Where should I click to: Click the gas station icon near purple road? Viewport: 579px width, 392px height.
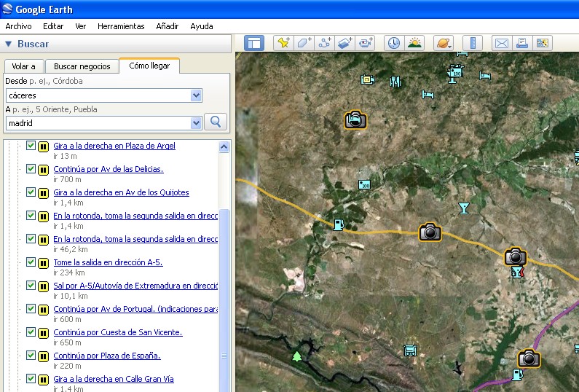pos(518,375)
